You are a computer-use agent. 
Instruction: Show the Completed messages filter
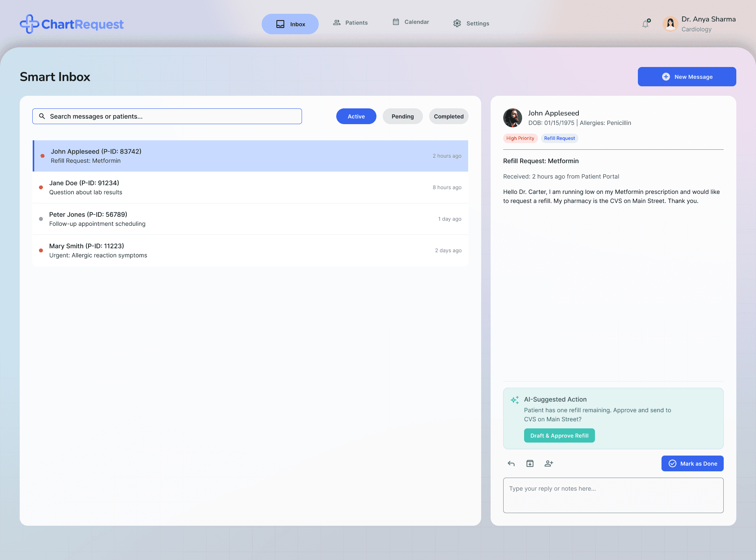[448, 116]
